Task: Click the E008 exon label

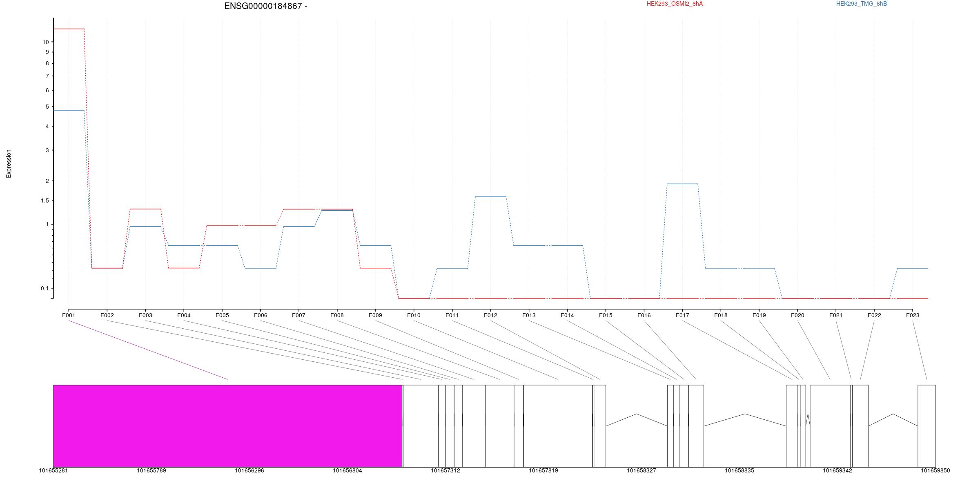Action: 337,315
